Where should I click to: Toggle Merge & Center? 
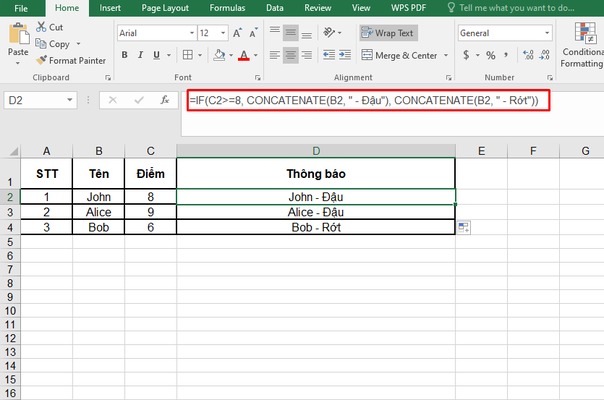[399, 55]
